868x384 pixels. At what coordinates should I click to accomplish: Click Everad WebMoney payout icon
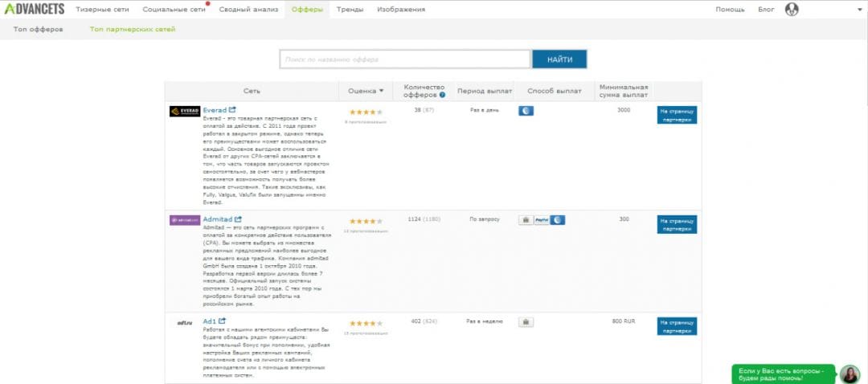point(526,111)
